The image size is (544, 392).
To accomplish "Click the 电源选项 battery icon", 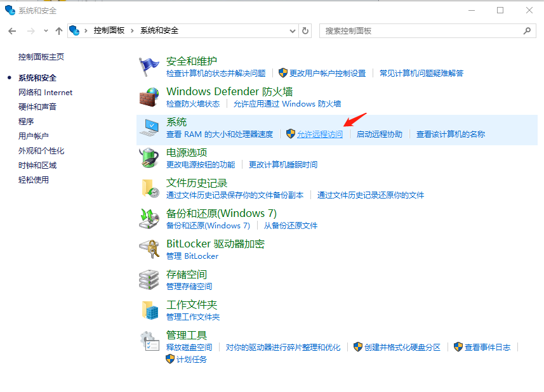I will (150, 158).
